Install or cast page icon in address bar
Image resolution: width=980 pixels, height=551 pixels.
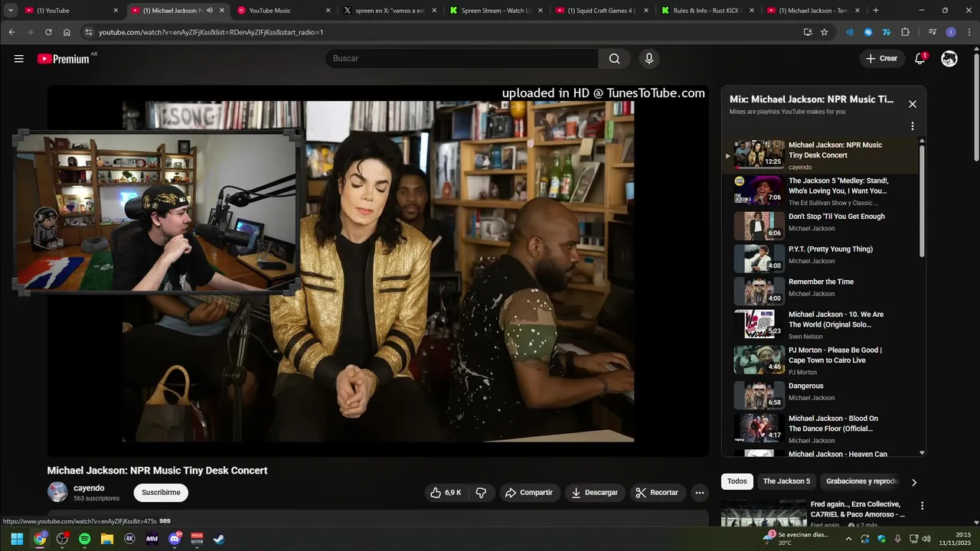pos(808,32)
